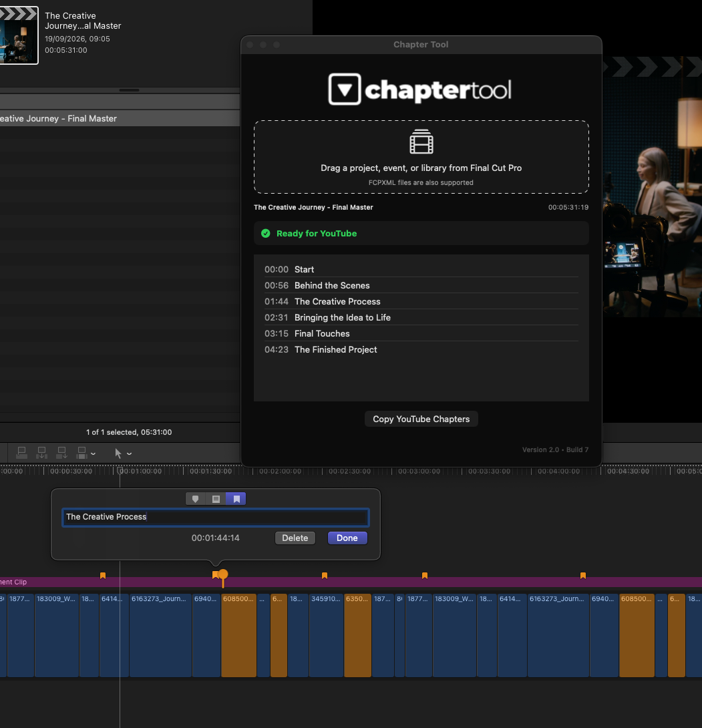Click the Drag a project from Final Cut Pro area
The height and width of the screenshot is (728, 702).
(421, 157)
